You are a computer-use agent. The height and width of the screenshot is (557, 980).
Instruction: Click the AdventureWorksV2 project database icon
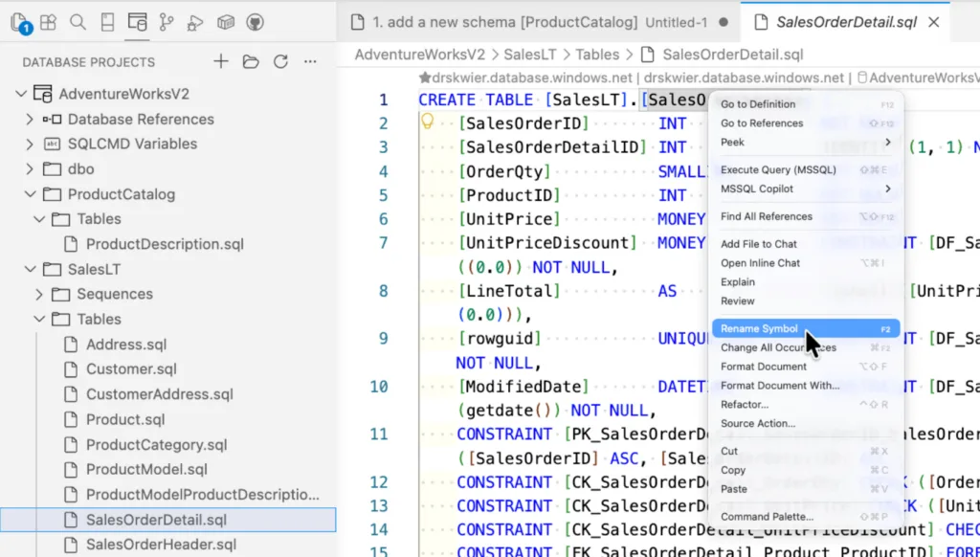click(x=42, y=95)
